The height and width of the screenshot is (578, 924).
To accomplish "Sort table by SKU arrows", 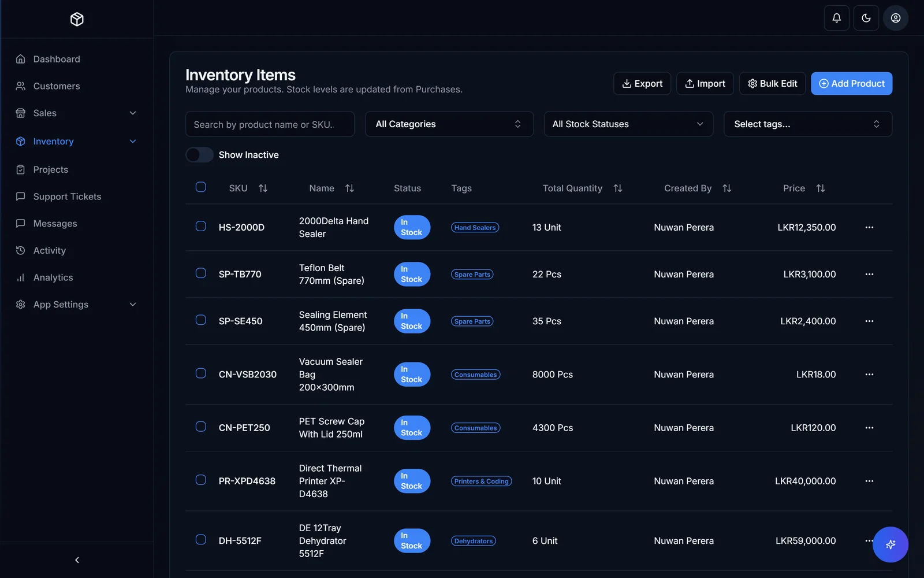I will [263, 188].
